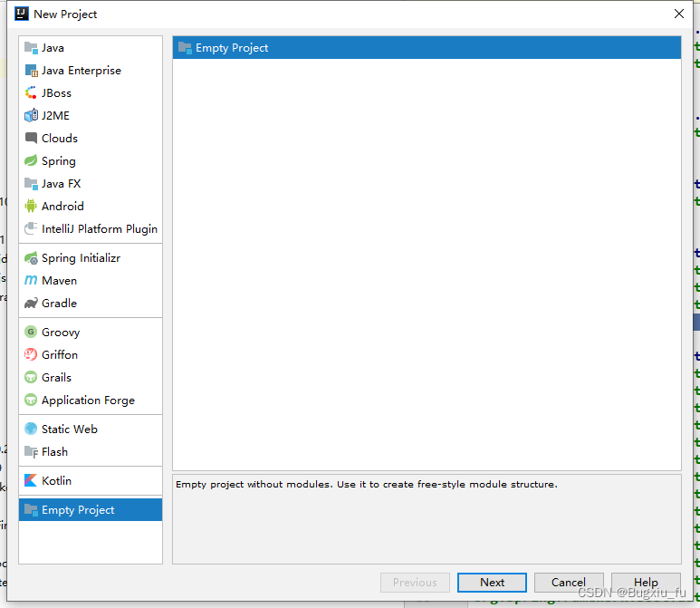Image resolution: width=700 pixels, height=608 pixels.
Task: Open Help for the New Project dialog
Action: tap(646, 583)
